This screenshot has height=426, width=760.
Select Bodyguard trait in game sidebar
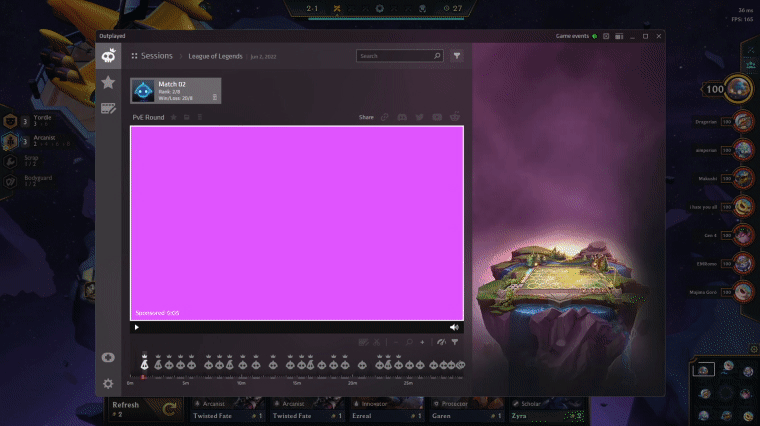pyautogui.click(x=30, y=181)
